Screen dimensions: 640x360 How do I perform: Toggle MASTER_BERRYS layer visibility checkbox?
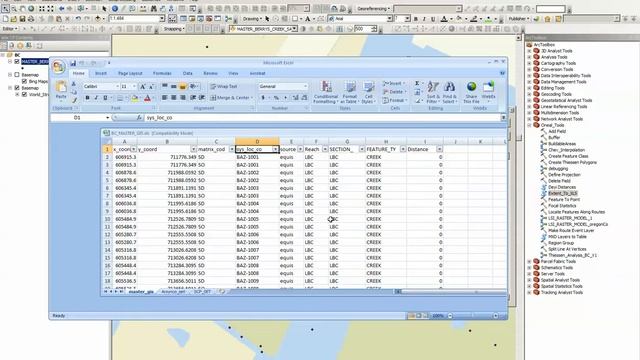[x=17, y=62]
